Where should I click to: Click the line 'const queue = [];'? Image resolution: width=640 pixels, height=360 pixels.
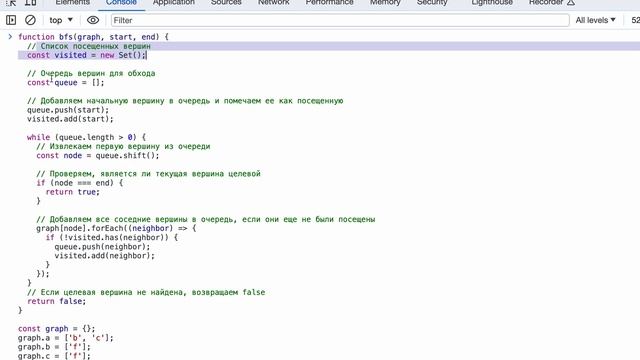(66, 82)
